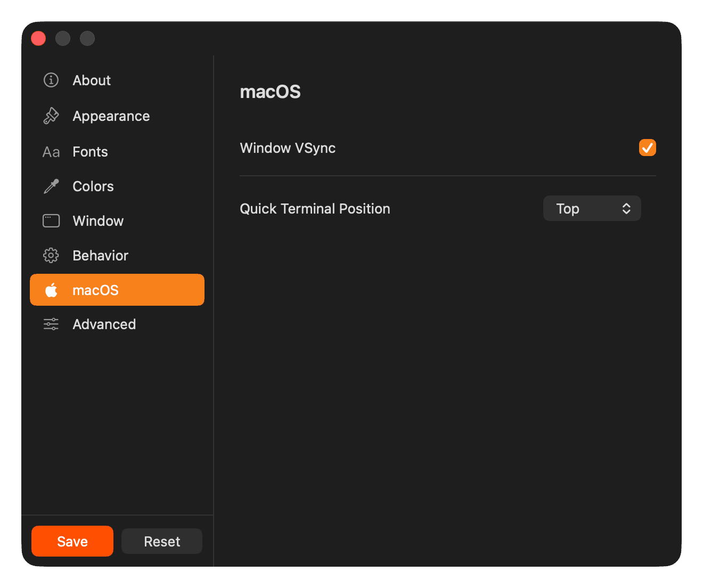This screenshot has width=703, height=588.
Task: Click the Window frame icon in sidebar
Action: pyautogui.click(x=51, y=220)
